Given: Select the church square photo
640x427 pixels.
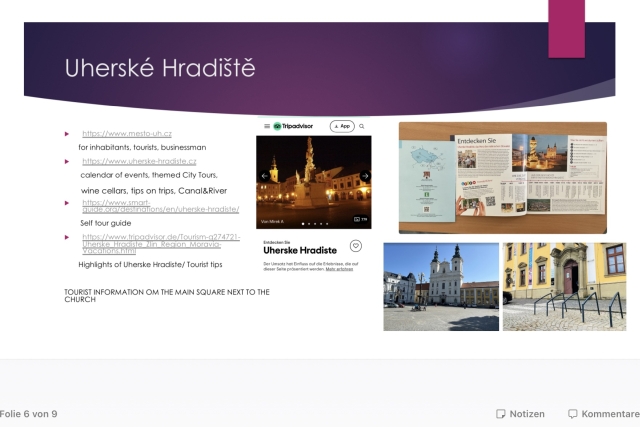Looking at the screenshot, I should tap(440, 286).
